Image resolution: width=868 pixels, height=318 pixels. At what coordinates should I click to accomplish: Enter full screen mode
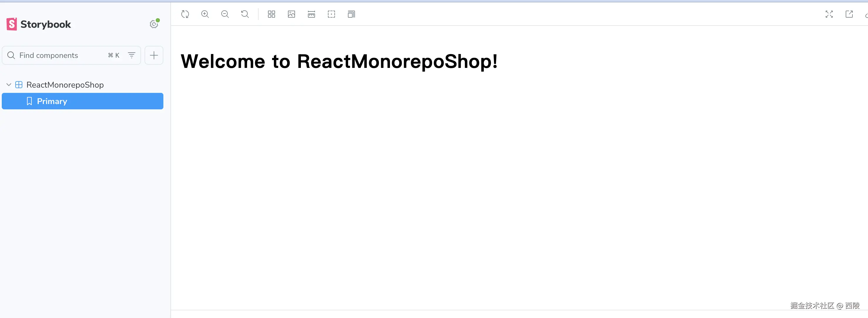(x=829, y=14)
